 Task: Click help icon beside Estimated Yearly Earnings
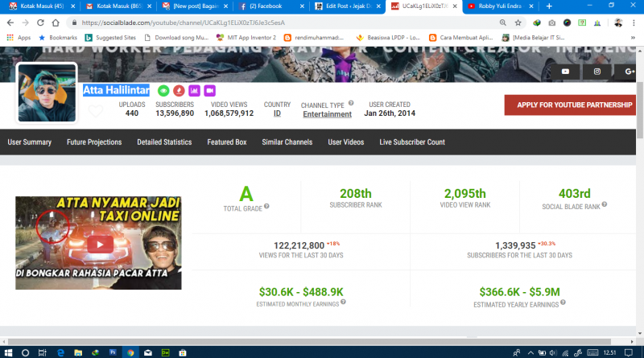click(x=563, y=302)
